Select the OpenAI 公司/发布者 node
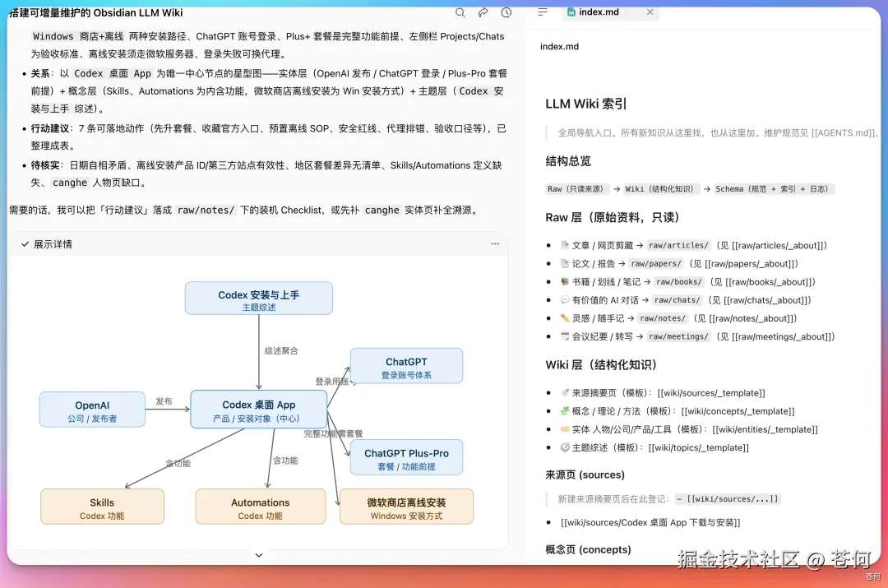The width and height of the screenshot is (888, 588). (x=92, y=410)
